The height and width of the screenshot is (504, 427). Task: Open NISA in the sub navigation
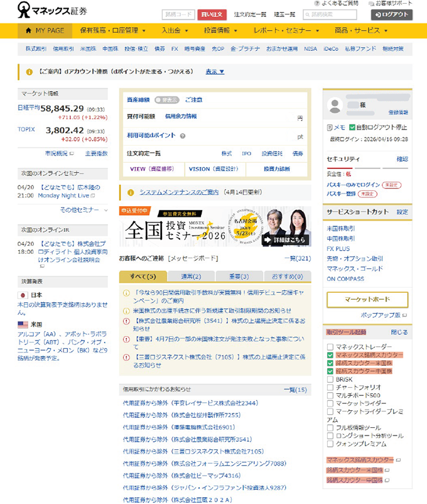coord(310,49)
